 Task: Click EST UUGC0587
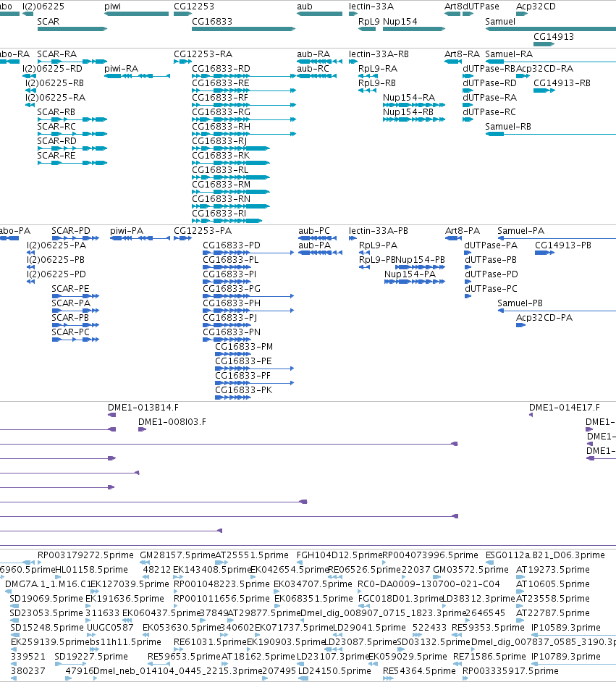coord(91,635)
